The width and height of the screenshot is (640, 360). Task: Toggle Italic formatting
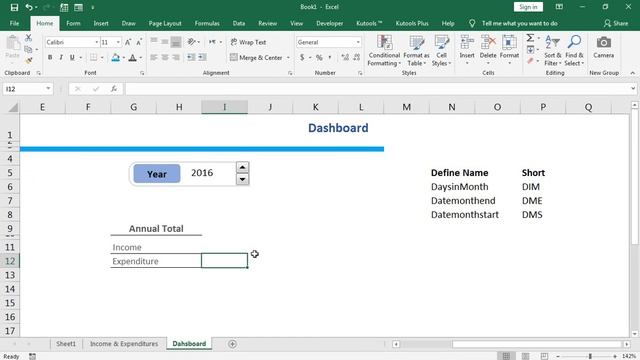tap(61, 58)
